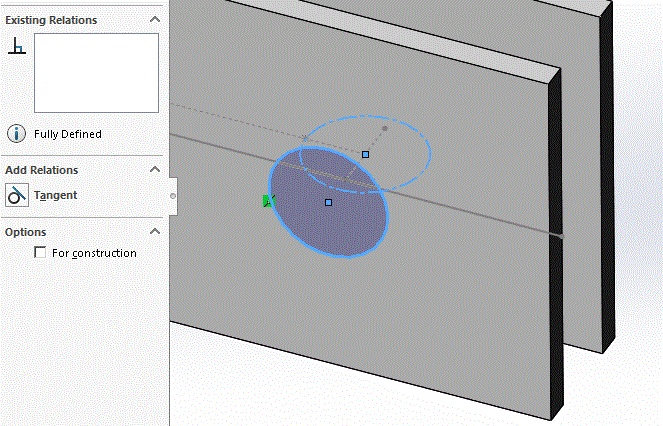Enable the For construction checkbox
The width and height of the screenshot is (663, 426).
pyautogui.click(x=40, y=253)
